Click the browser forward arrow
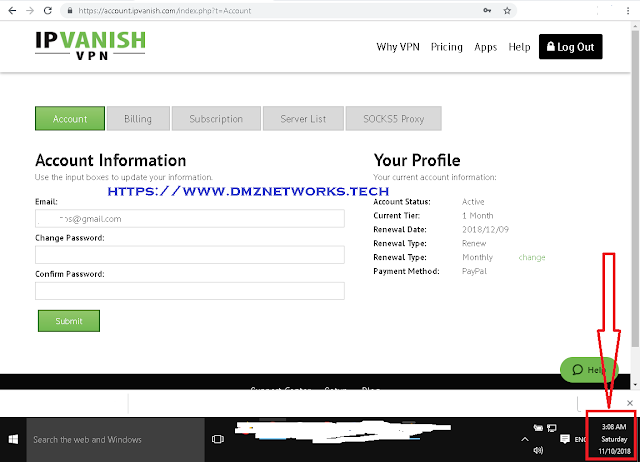Screen dimensions: 640x462 click(x=30, y=11)
